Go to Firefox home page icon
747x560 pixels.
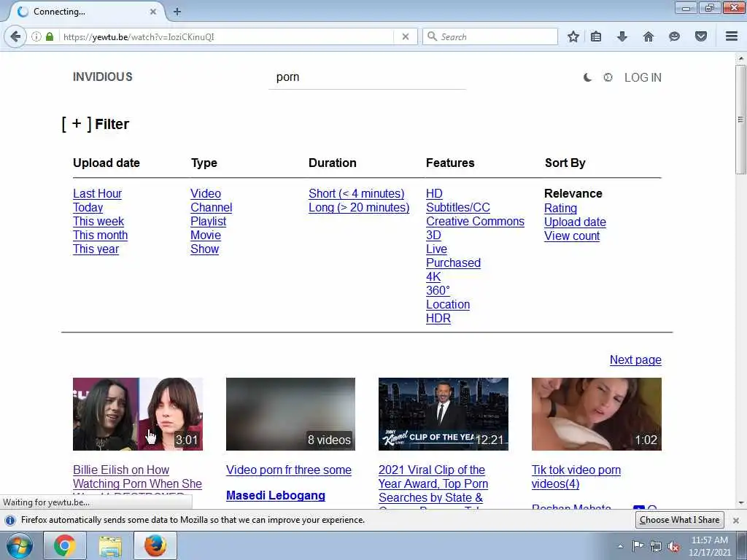648,36
